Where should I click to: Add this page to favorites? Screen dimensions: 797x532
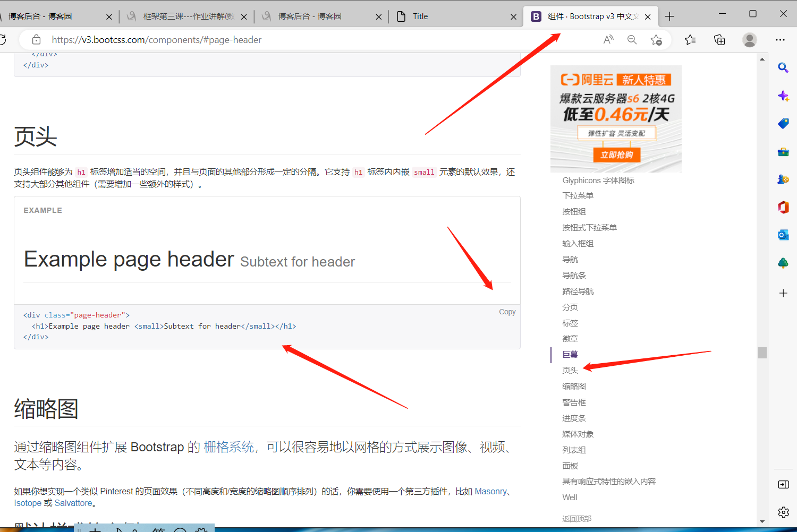(656, 39)
